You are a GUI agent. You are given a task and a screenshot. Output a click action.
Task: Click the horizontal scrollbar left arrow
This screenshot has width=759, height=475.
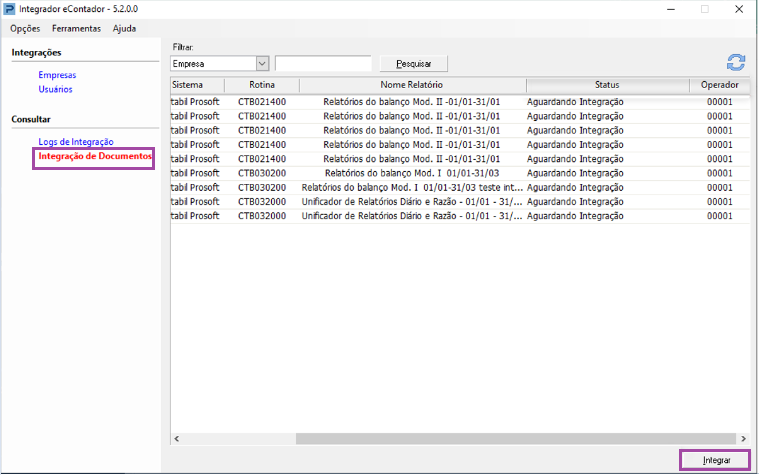click(177, 439)
